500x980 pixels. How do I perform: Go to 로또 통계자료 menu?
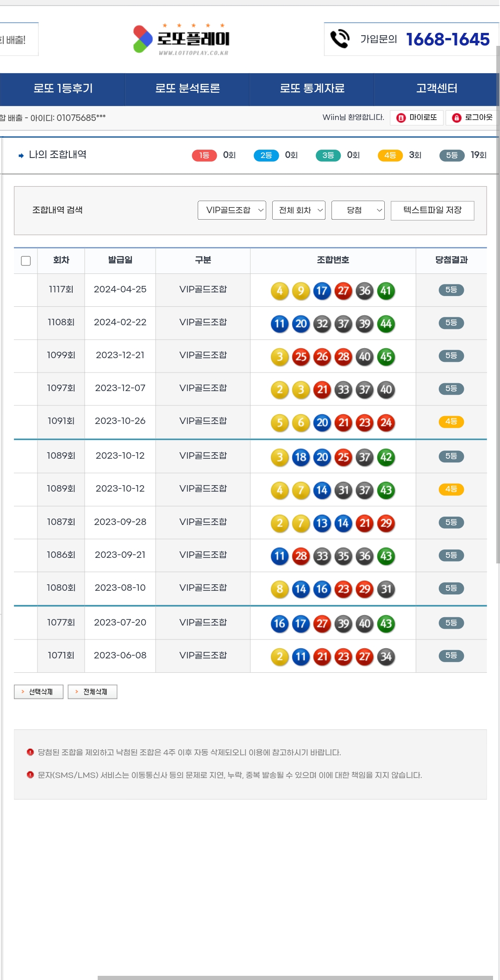[x=312, y=89]
